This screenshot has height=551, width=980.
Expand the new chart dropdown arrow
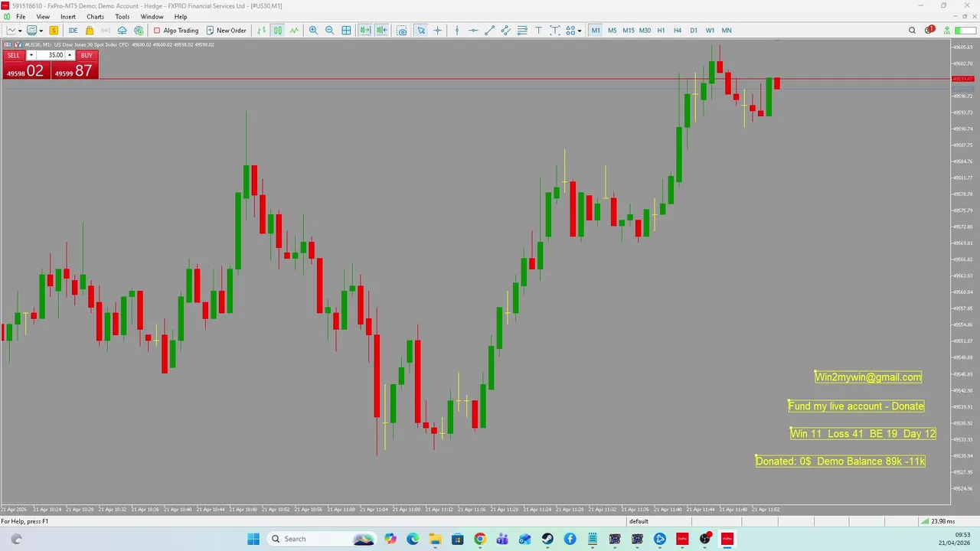coord(20,31)
